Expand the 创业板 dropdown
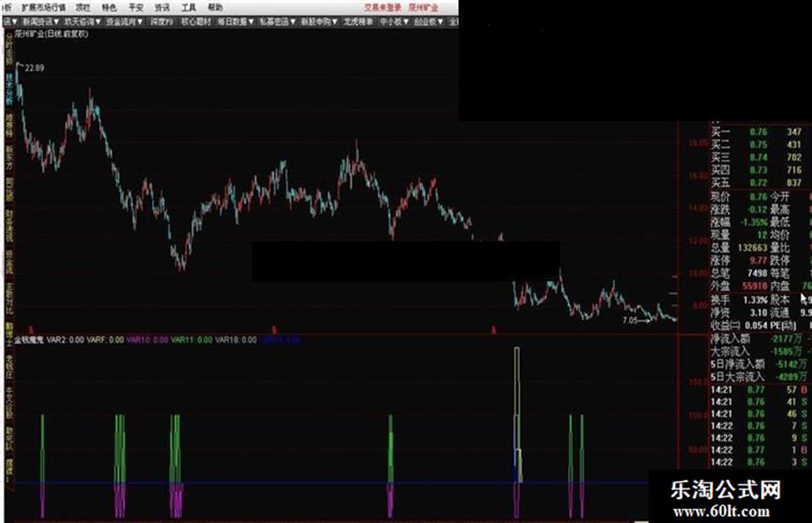 tap(428, 21)
